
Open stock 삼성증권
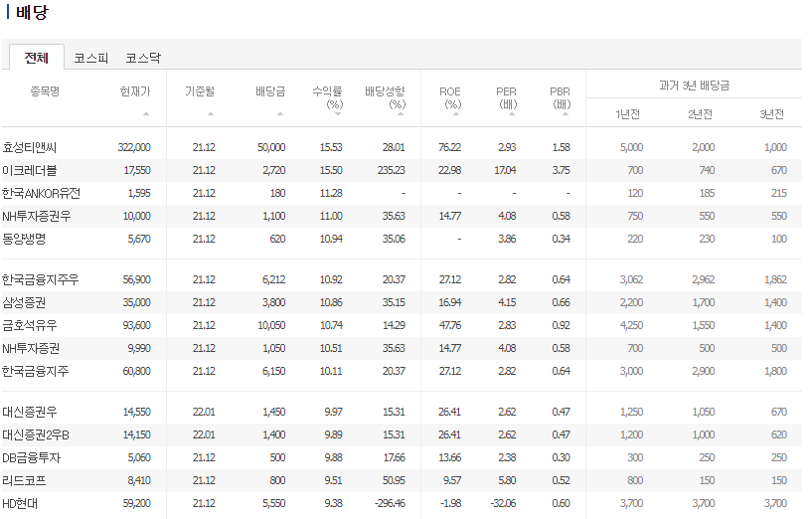[24, 302]
